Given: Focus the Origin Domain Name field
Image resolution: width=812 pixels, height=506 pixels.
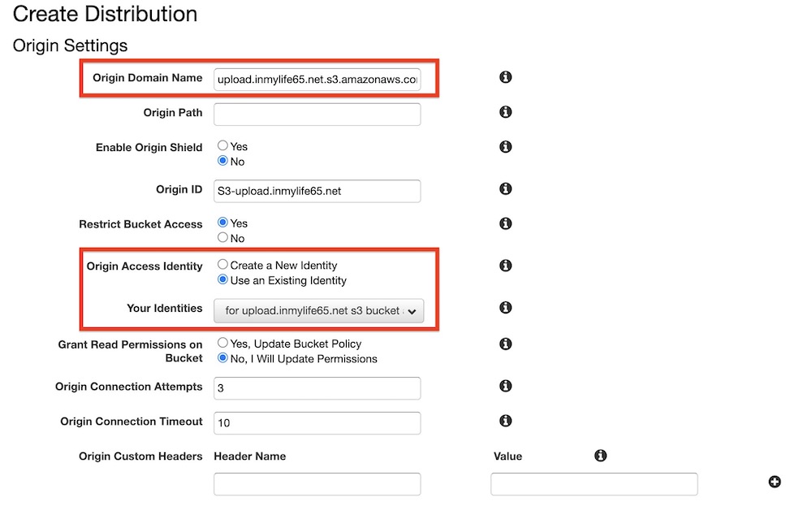Looking at the screenshot, I should coord(317,80).
